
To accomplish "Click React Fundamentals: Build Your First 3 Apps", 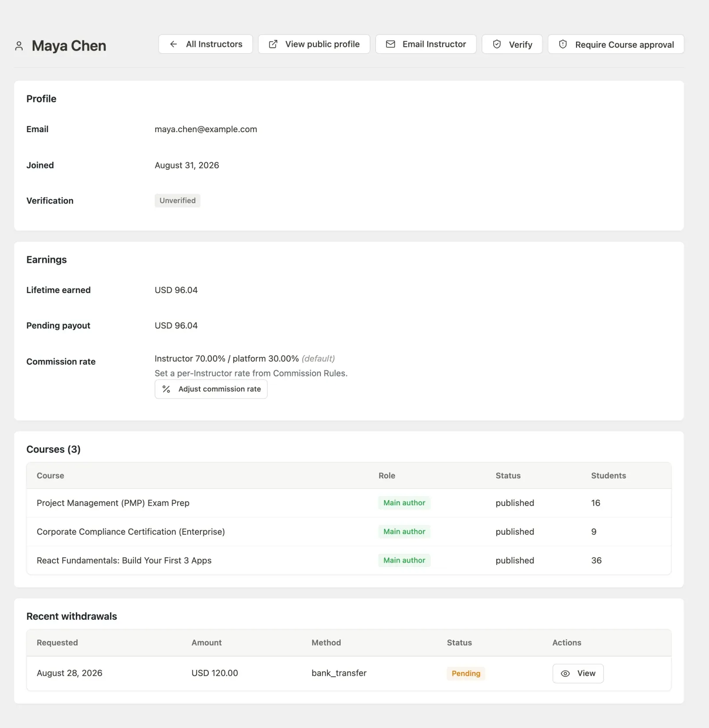I will pyautogui.click(x=124, y=561).
